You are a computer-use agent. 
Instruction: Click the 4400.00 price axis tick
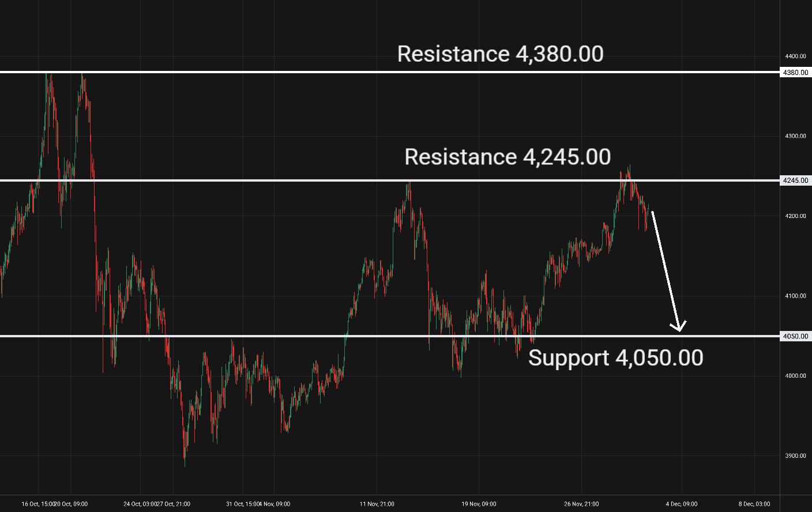(796, 57)
